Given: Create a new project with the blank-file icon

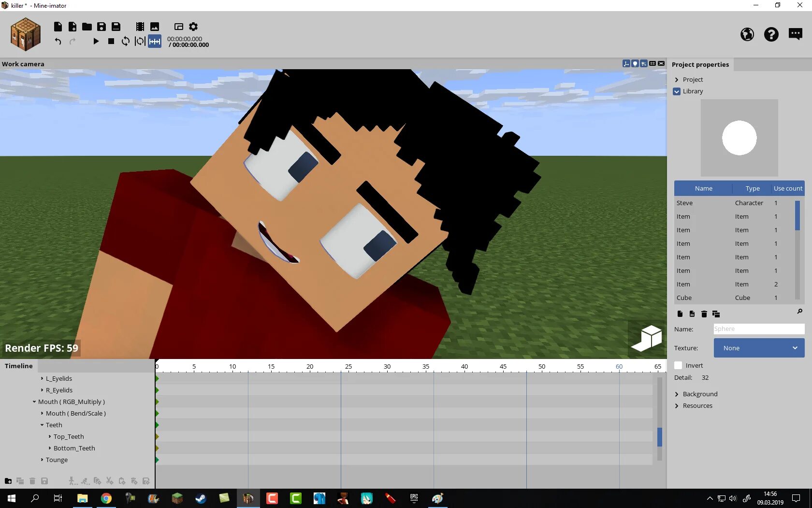Looking at the screenshot, I should 58,27.
